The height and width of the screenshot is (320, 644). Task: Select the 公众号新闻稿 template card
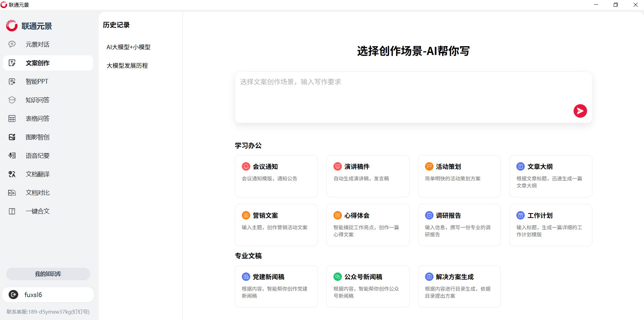click(368, 286)
